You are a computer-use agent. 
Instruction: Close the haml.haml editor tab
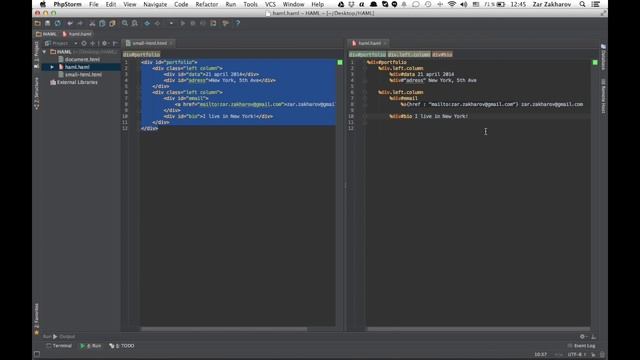pos(385,43)
